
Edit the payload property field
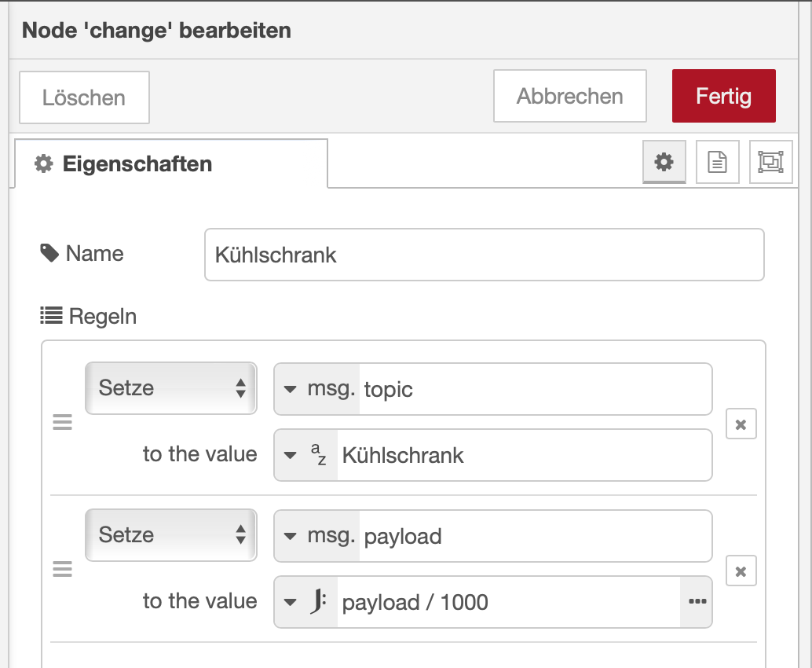click(x=536, y=537)
